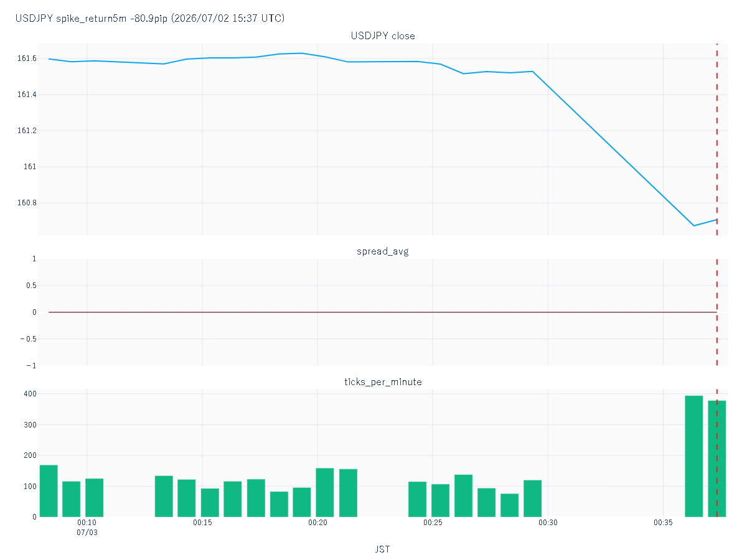
Task: Select the tick bar at 00:20
Action: 325,492
